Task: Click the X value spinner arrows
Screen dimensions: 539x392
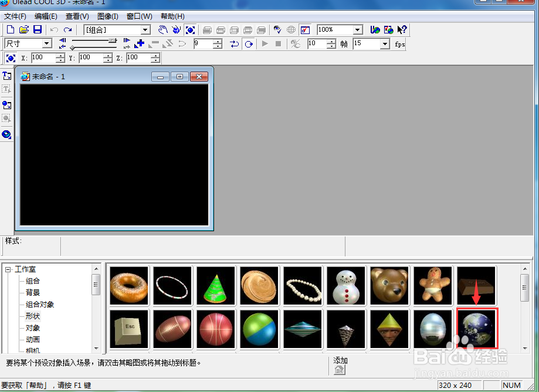Action: 60,58
